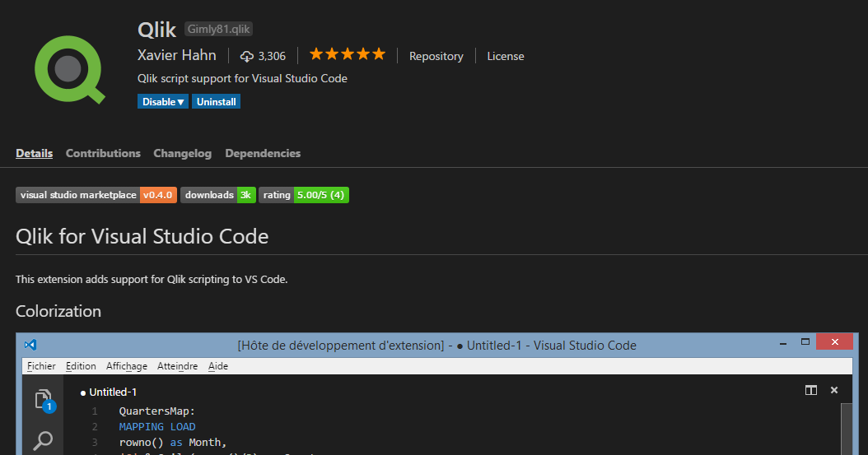
Task: Click the Qlik script support description text
Action: pos(242,78)
